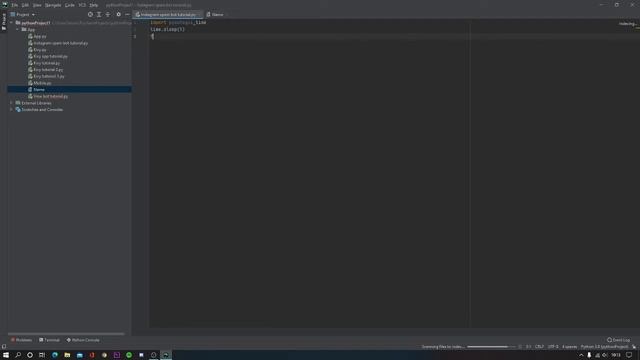The image size is (640, 360).
Task: Open the red Office icon on taskbar
Action: tap(92, 355)
